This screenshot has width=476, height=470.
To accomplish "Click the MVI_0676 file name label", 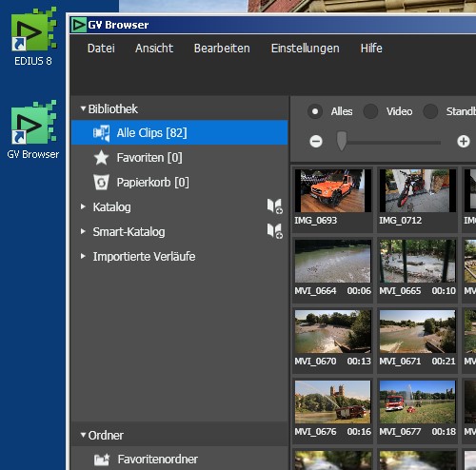I will pos(315,432).
